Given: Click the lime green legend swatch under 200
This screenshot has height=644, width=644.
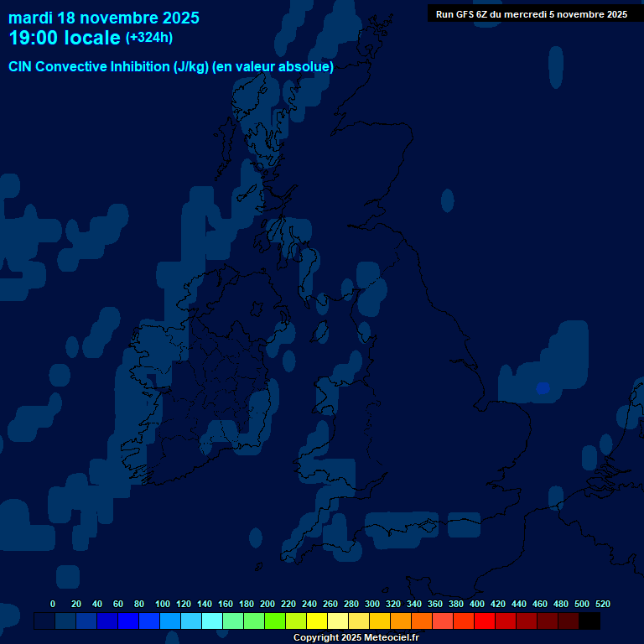Looking at the screenshot, I should point(274,621).
